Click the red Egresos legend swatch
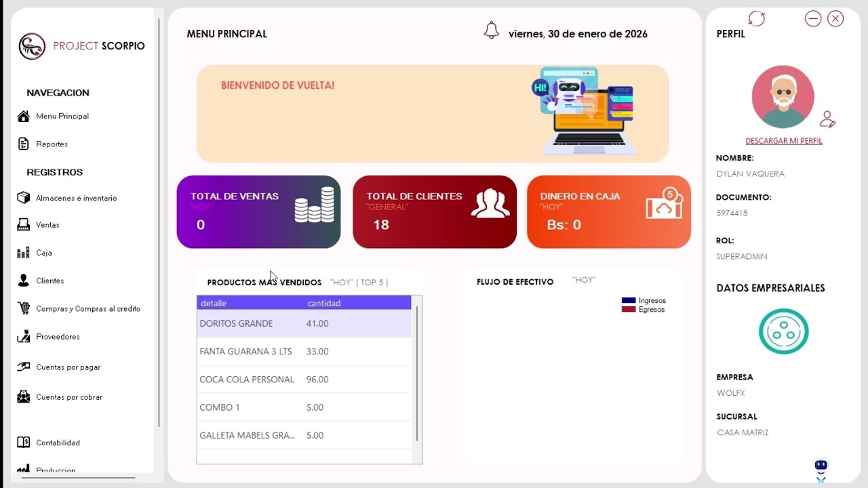The height and width of the screenshot is (488, 868). [629, 309]
